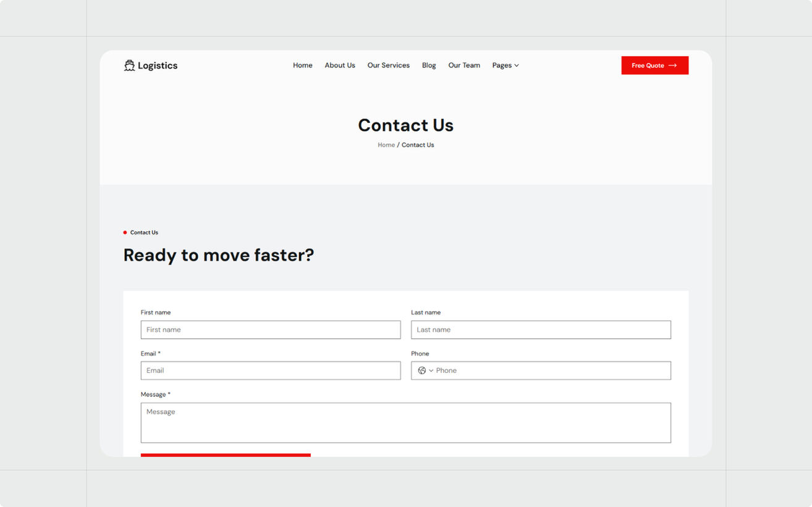Open the About Us page
This screenshot has width=812, height=507.
coord(340,65)
